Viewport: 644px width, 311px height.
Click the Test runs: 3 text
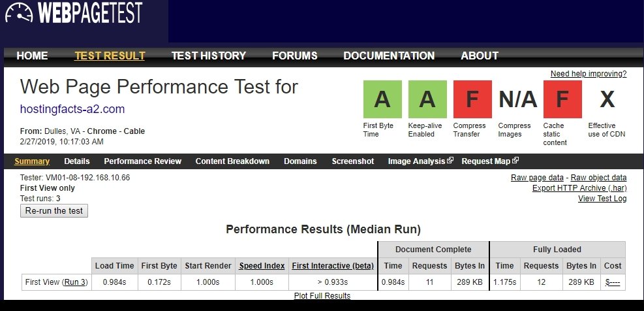pyautogui.click(x=40, y=199)
